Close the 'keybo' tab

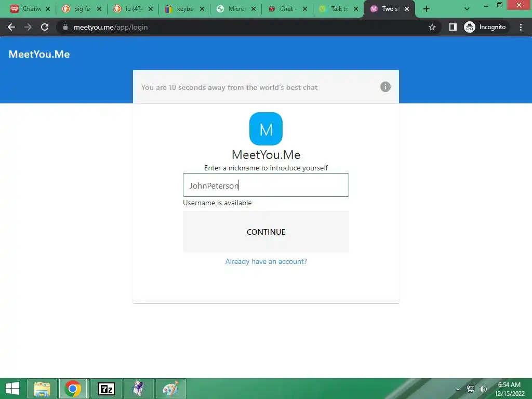[x=202, y=9]
